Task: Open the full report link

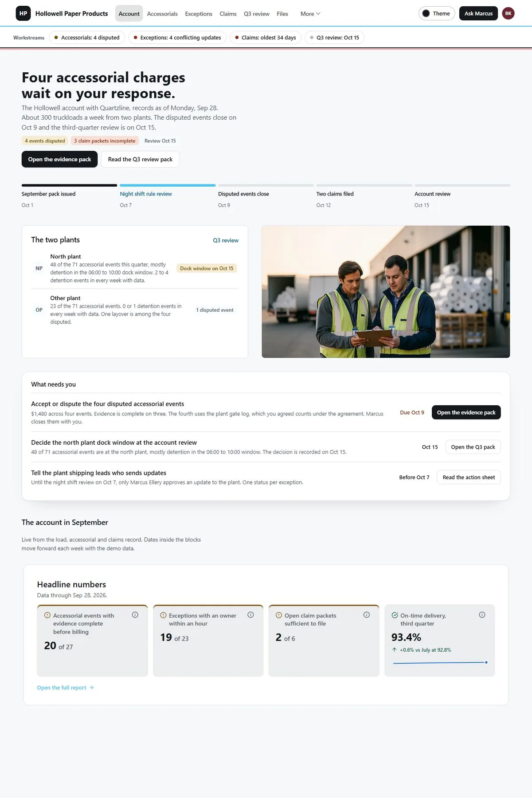Action: (65, 688)
